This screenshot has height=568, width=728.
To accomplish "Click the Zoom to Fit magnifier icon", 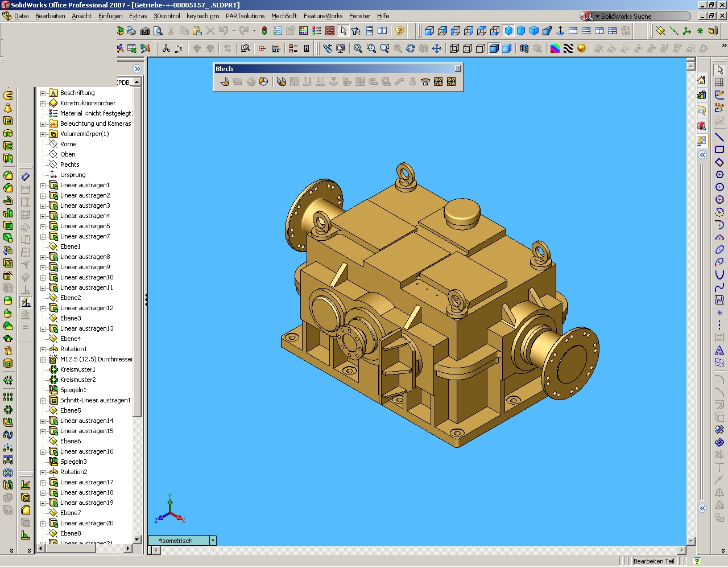I will pos(358,49).
